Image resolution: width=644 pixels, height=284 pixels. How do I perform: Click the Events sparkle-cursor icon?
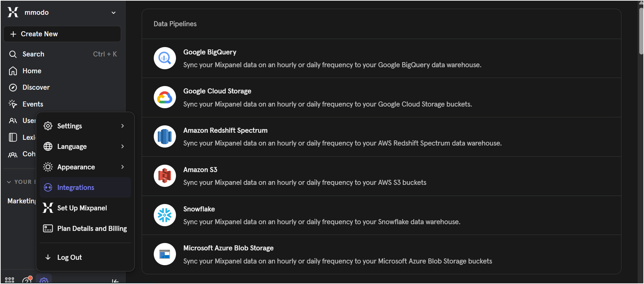click(13, 104)
